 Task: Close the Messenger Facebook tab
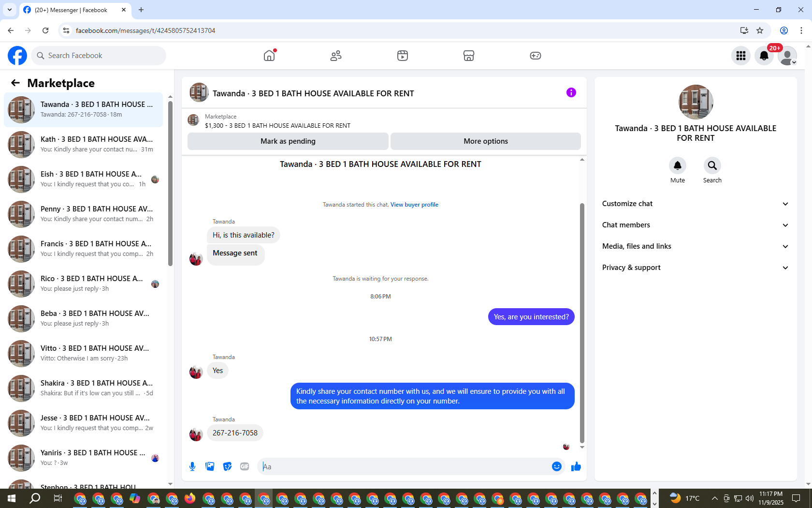[124, 10]
